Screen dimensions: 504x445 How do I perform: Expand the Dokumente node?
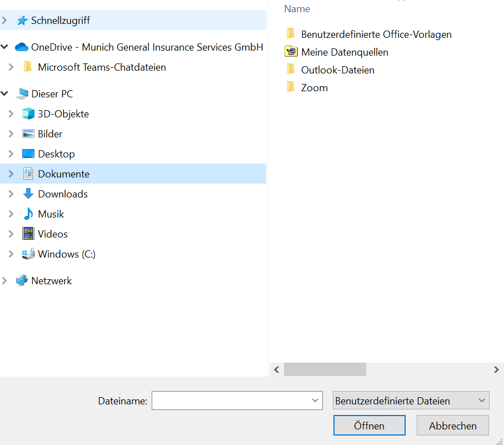[x=11, y=174]
